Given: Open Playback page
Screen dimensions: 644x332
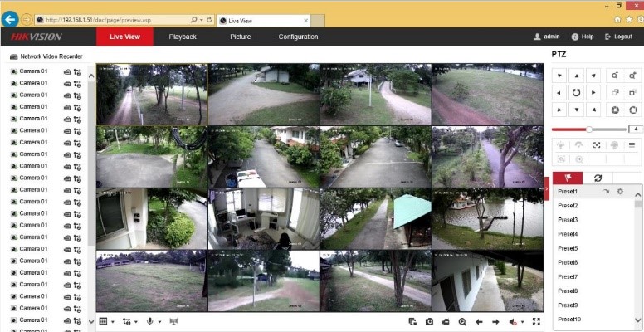Looking at the screenshot, I should point(183,37).
